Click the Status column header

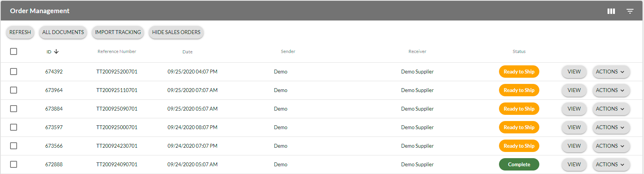click(519, 51)
